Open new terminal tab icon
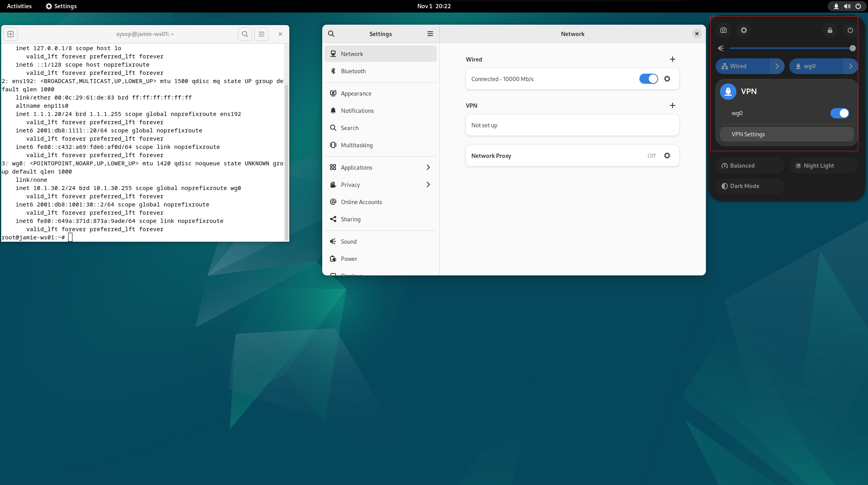868x485 pixels. (x=11, y=34)
